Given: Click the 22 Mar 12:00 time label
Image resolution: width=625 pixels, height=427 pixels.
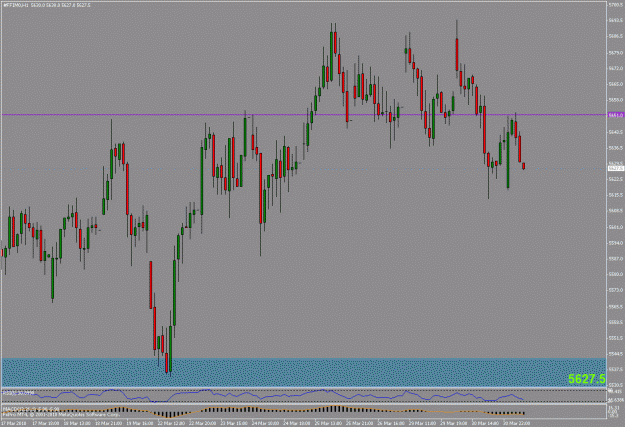Looking at the screenshot, I should coord(171,423).
